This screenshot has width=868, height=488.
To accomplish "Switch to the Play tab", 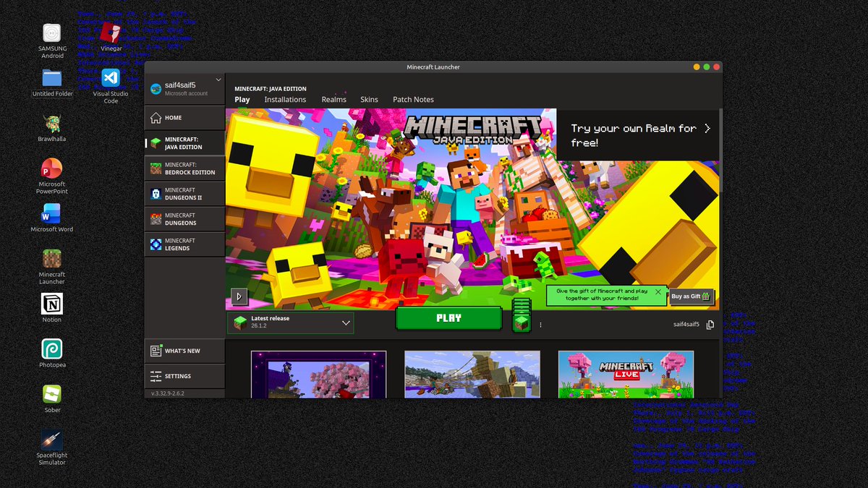I will point(242,100).
